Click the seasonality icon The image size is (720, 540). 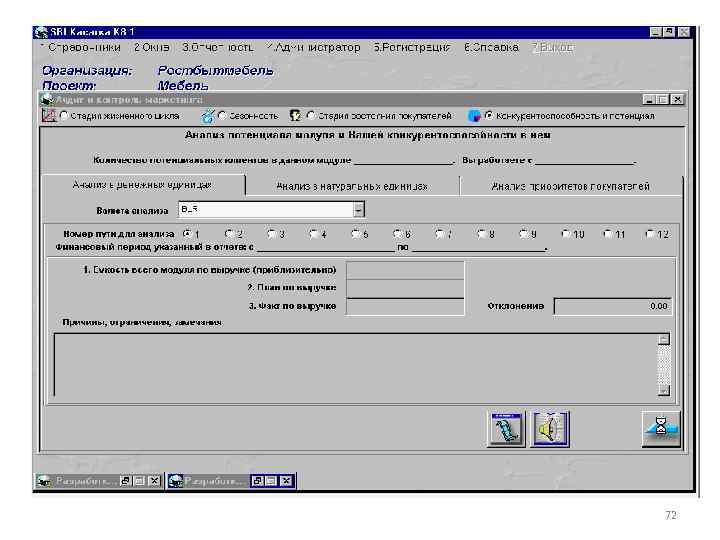coord(208,116)
